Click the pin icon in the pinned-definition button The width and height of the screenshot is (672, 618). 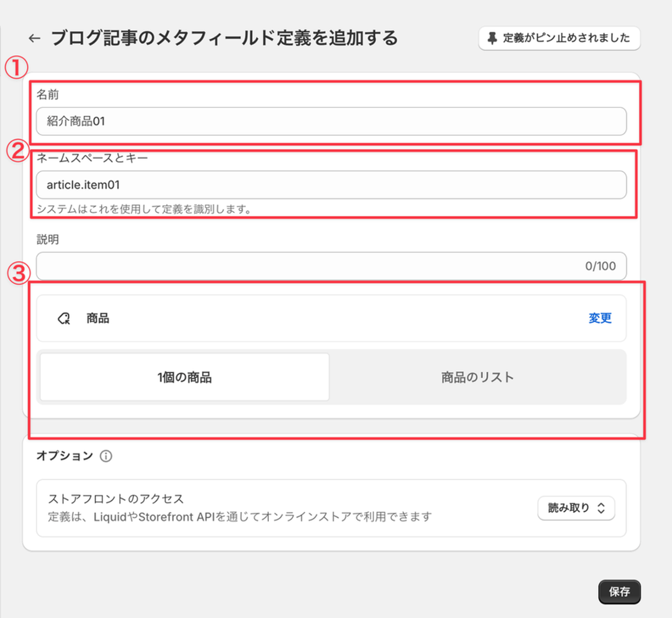point(492,38)
